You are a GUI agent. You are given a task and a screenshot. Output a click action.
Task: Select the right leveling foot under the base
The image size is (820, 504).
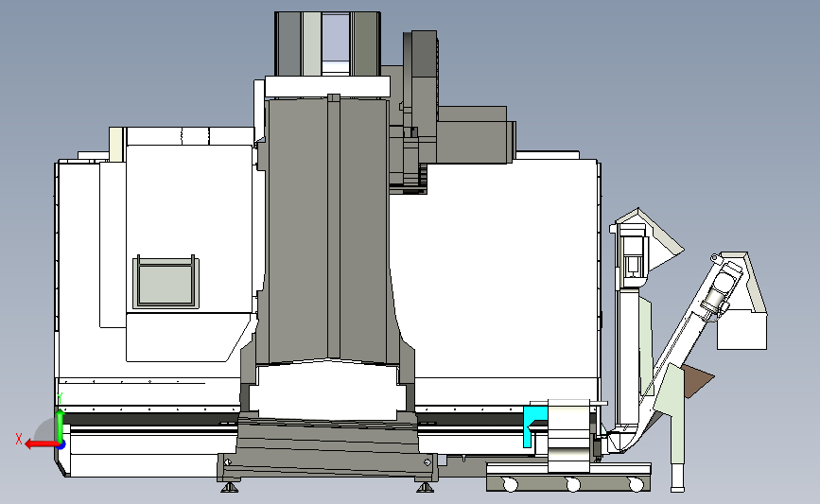[x=425, y=487]
